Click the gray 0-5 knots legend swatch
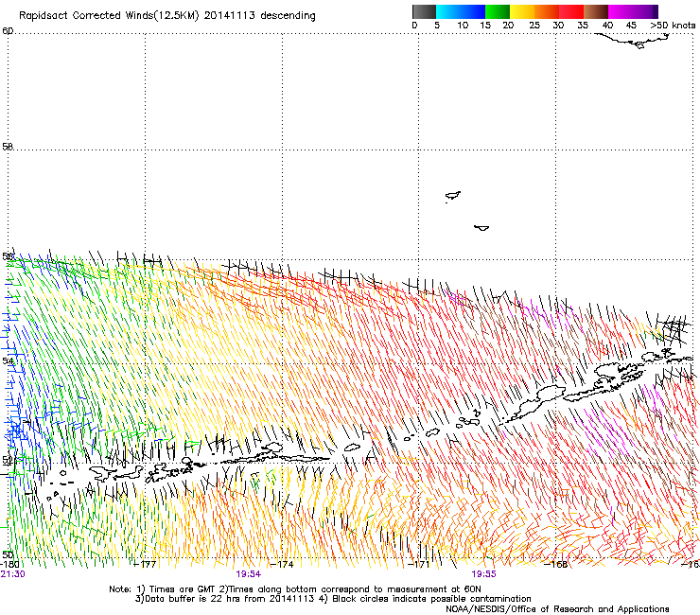This screenshot has height=615, width=700. coord(424,11)
